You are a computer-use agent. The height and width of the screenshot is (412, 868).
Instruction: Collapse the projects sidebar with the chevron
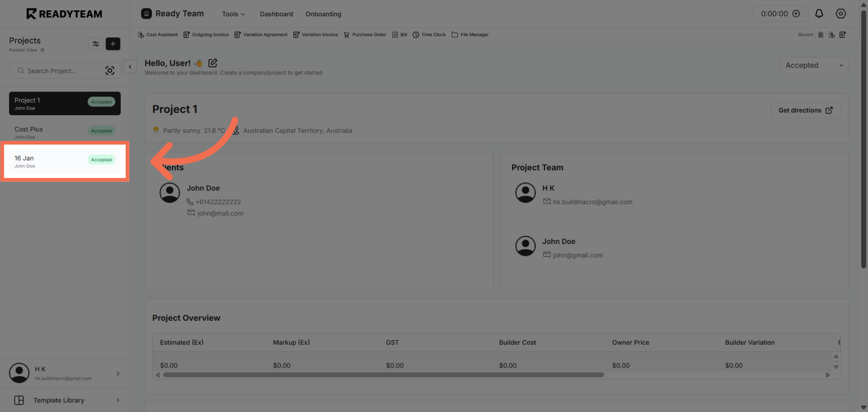click(129, 66)
